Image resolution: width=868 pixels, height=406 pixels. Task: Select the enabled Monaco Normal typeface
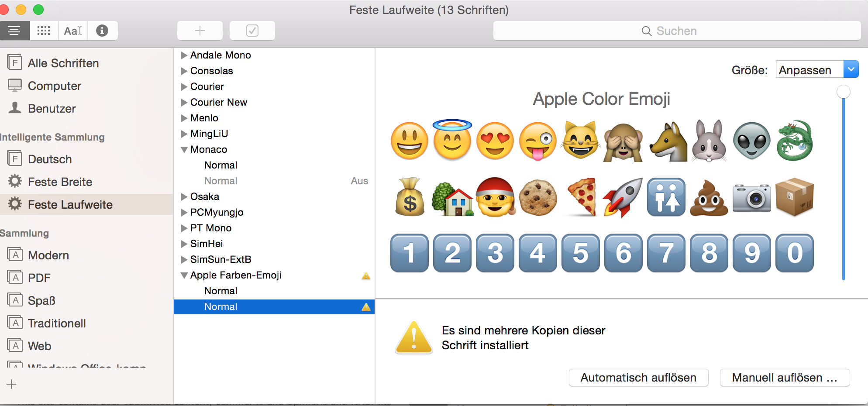pos(274,165)
